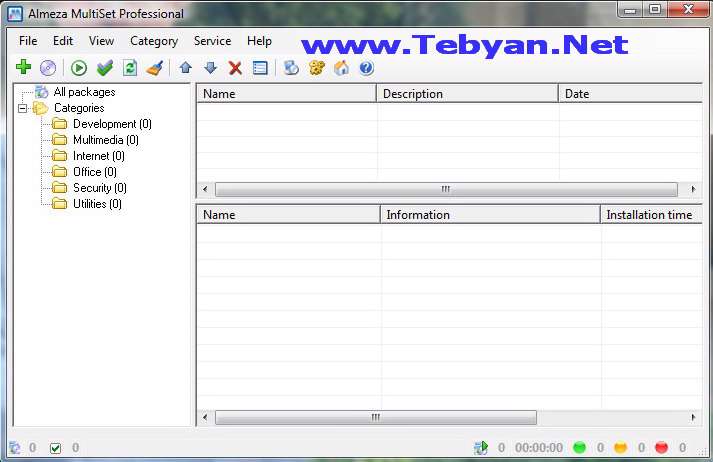Open the Category menu
Image resolution: width=713 pixels, height=462 pixels.
point(154,41)
